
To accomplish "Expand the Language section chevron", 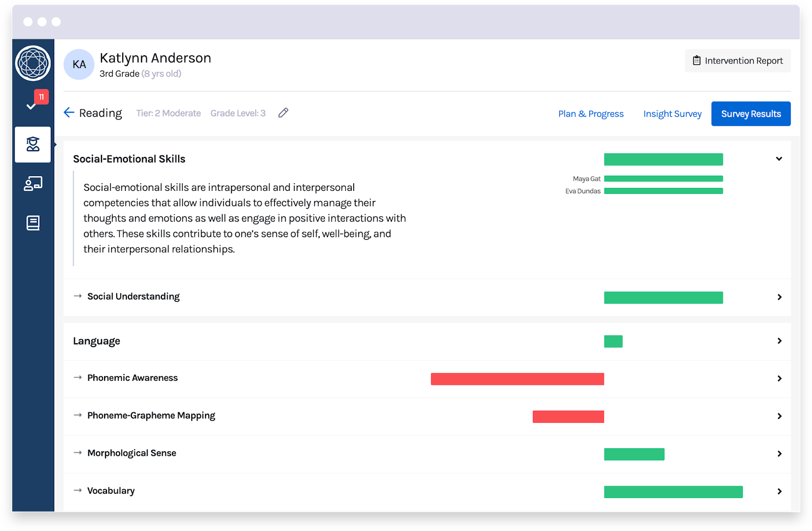I will [x=779, y=341].
